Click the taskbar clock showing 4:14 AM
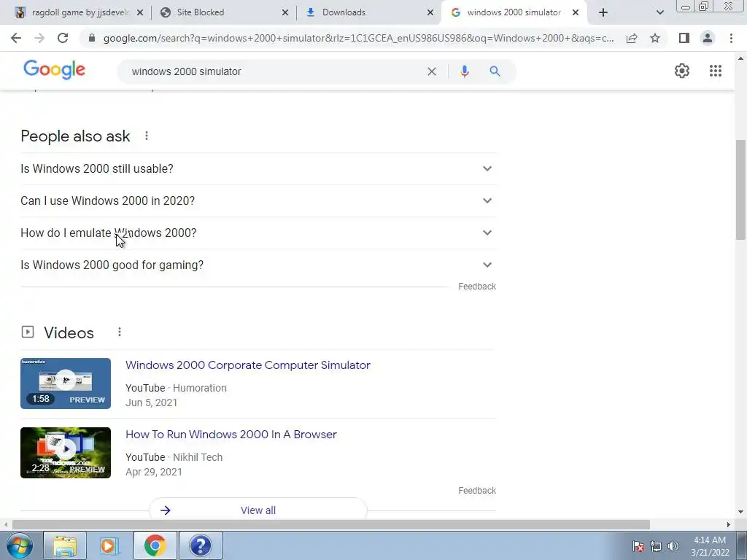Viewport: 747px width, 560px height. [x=710, y=546]
